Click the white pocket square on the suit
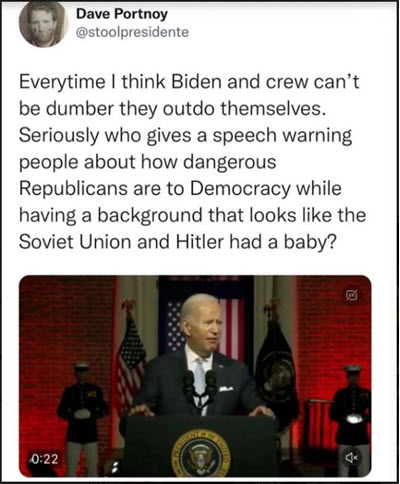Screen dimensions: 400x484 (x=226, y=388)
